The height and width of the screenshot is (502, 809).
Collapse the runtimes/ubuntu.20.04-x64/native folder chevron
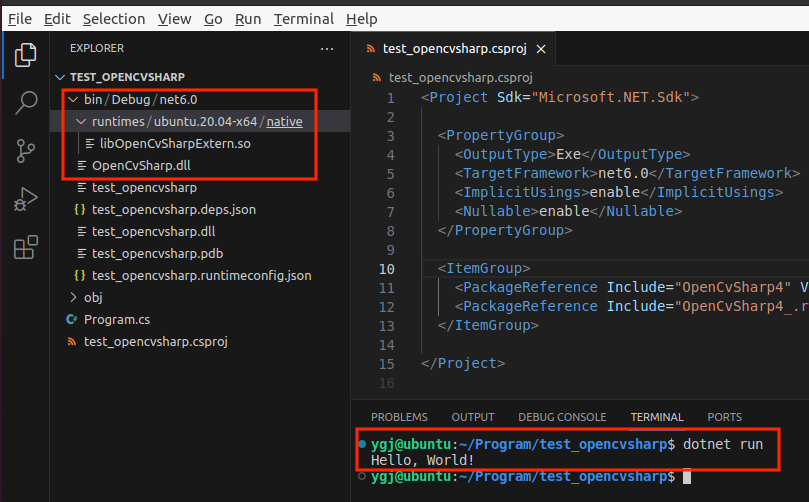(81, 121)
